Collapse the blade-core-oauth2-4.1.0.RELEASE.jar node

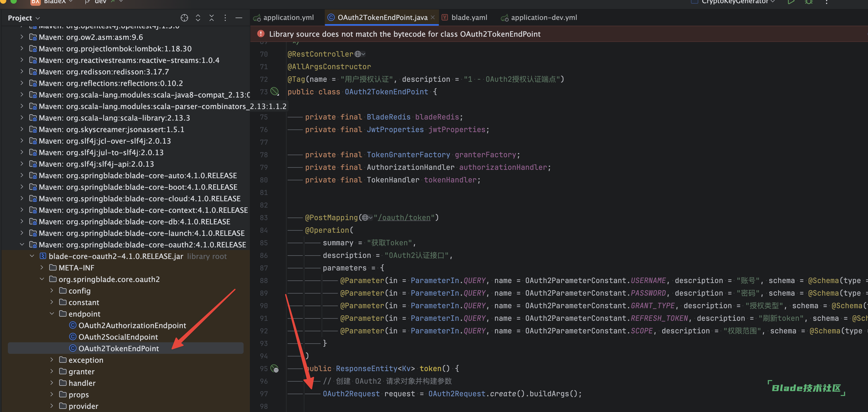[32, 256]
